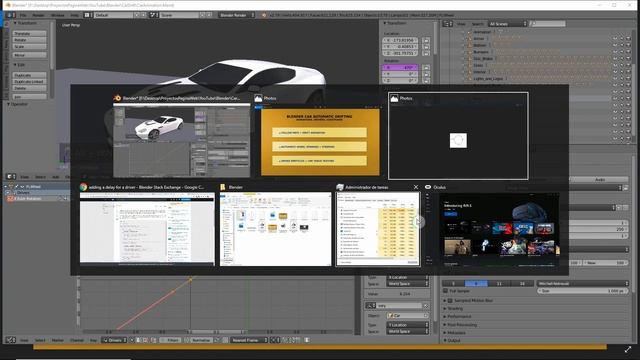Toggle the lock icon for Location Y
This screenshot has width=640, height=360.
(426, 47)
